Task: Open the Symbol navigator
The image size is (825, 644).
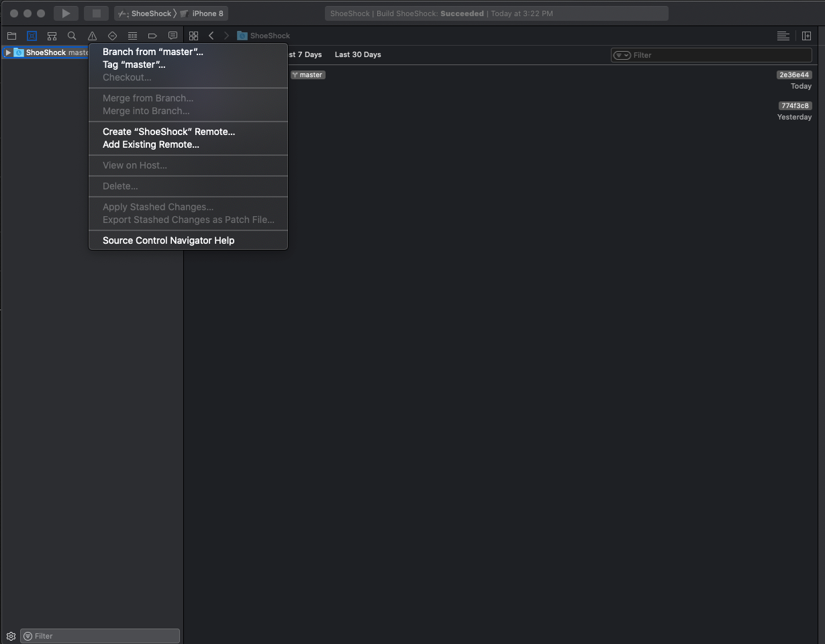Action: 52,36
